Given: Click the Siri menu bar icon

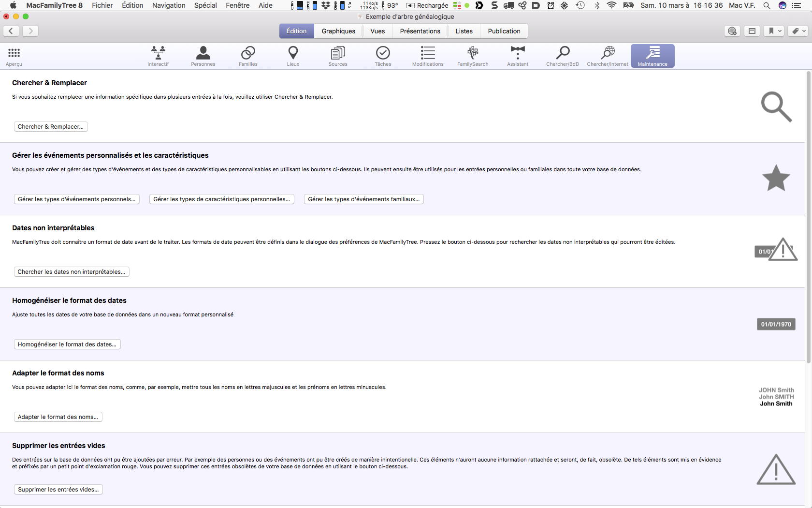Looking at the screenshot, I should [783, 5].
